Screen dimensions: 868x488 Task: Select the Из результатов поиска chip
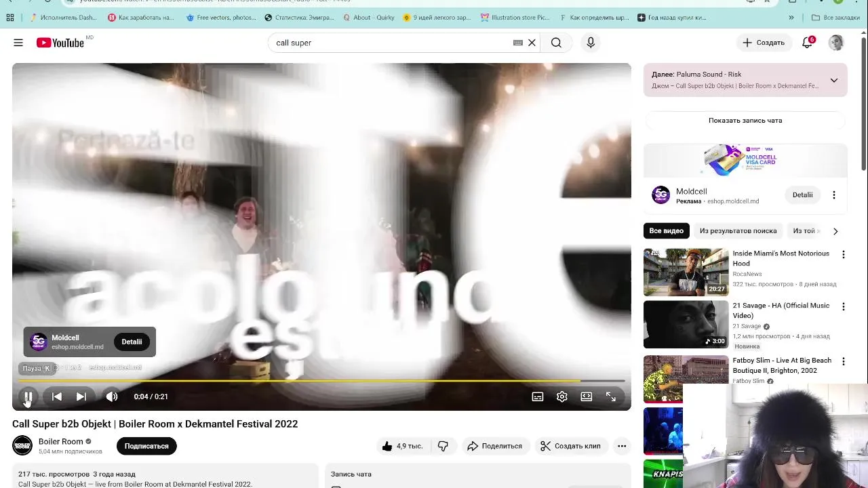coord(738,231)
